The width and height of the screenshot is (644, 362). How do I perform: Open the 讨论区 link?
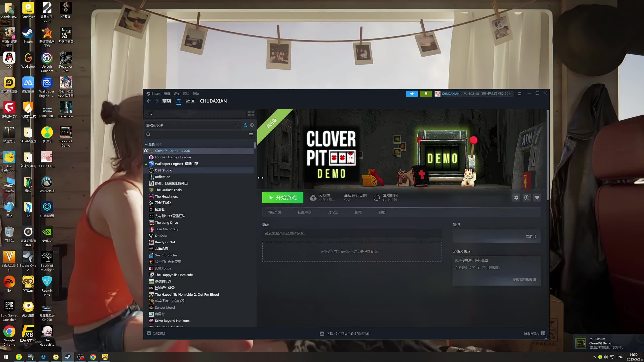333,212
